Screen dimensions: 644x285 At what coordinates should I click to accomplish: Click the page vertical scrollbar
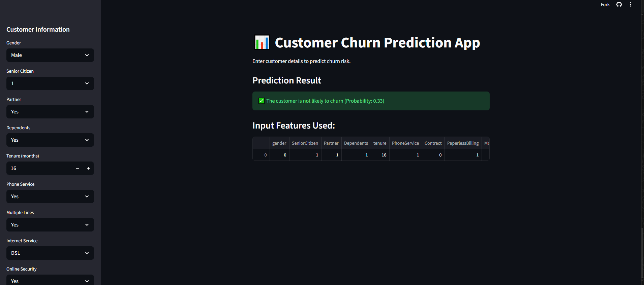[x=642, y=256]
